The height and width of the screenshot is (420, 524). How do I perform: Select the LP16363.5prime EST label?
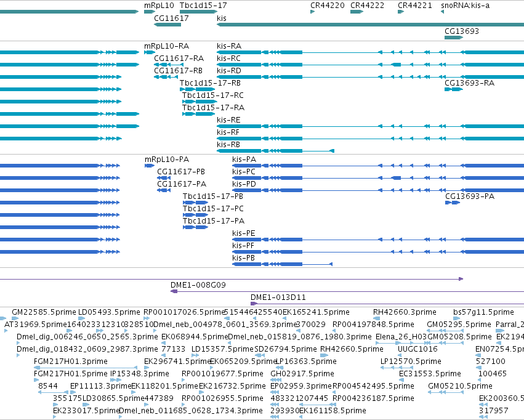[x=306, y=361]
